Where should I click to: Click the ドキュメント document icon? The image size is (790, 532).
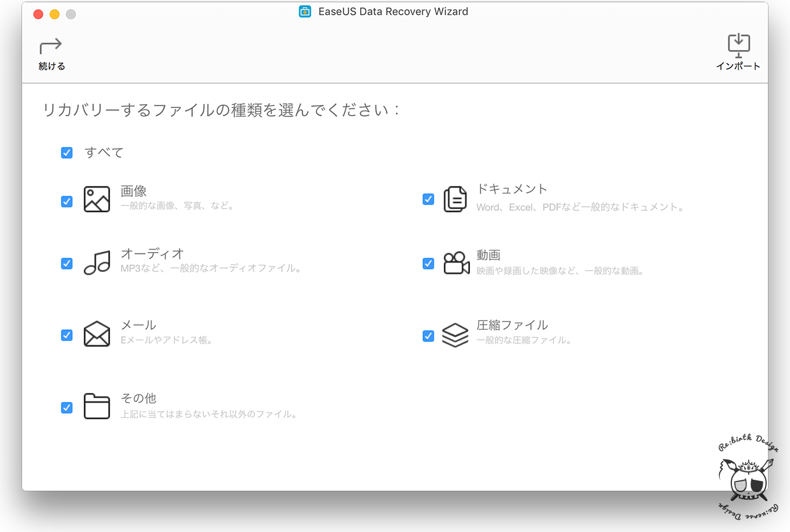(x=455, y=199)
